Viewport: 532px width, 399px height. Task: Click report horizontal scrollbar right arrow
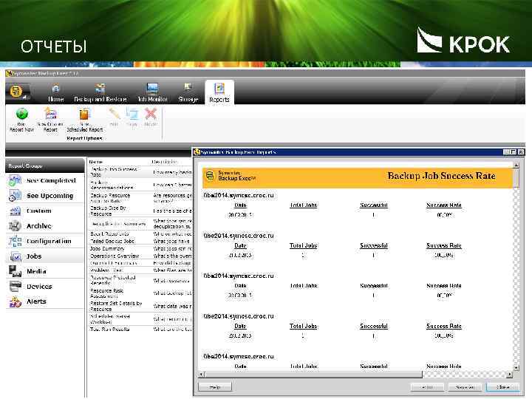coord(510,375)
